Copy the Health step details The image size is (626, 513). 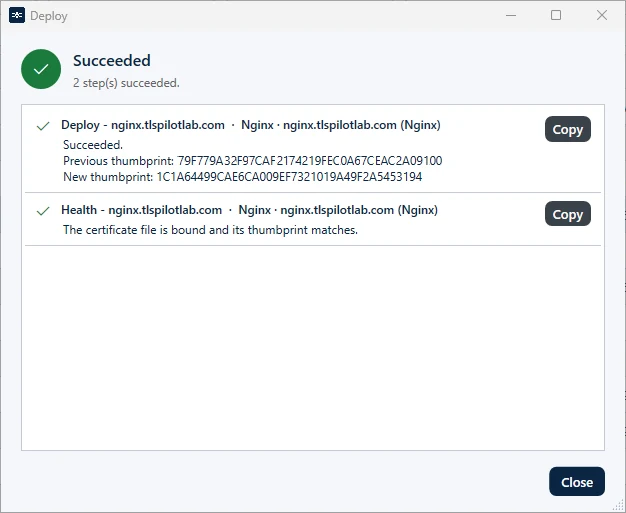[x=567, y=214]
